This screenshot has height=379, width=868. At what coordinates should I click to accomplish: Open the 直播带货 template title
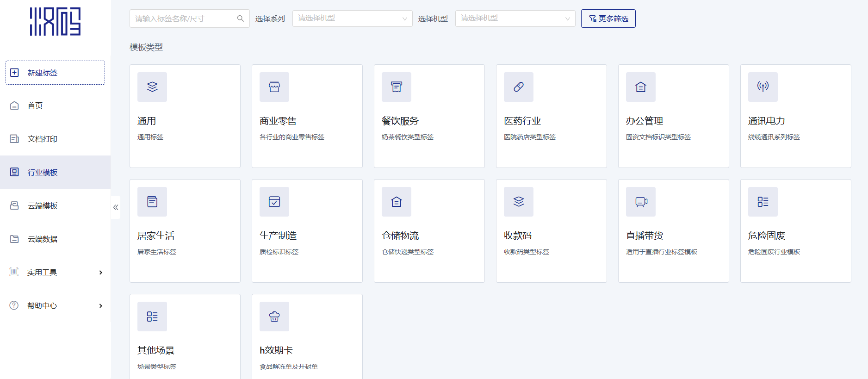click(x=645, y=236)
